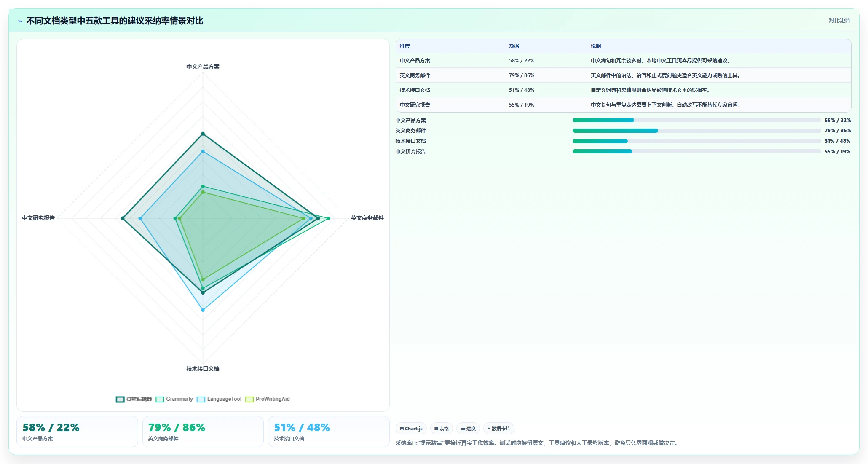The image size is (868, 464).
Task: Open the 58% / 22% 中文产品方案 data card
Action: pos(77,432)
